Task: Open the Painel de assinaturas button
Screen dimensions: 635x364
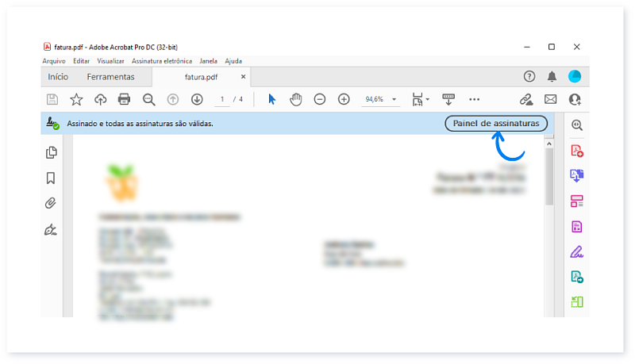Action: (x=496, y=124)
